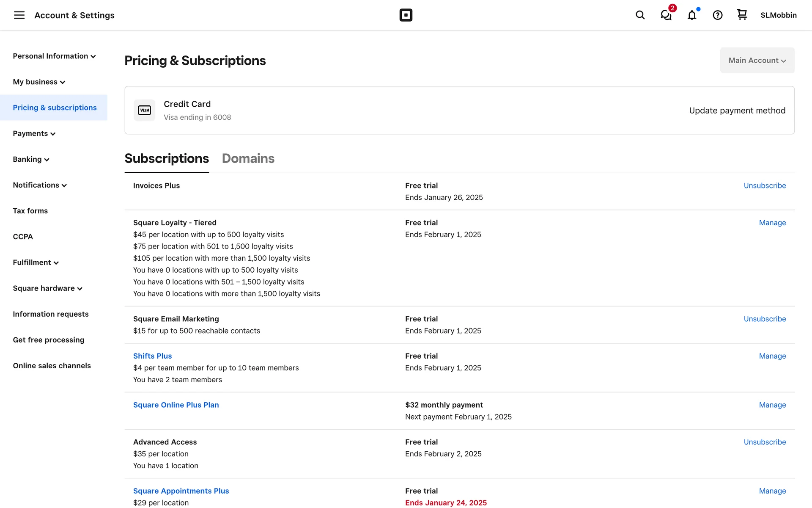Open Tax forms in the sidebar

[x=30, y=211]
